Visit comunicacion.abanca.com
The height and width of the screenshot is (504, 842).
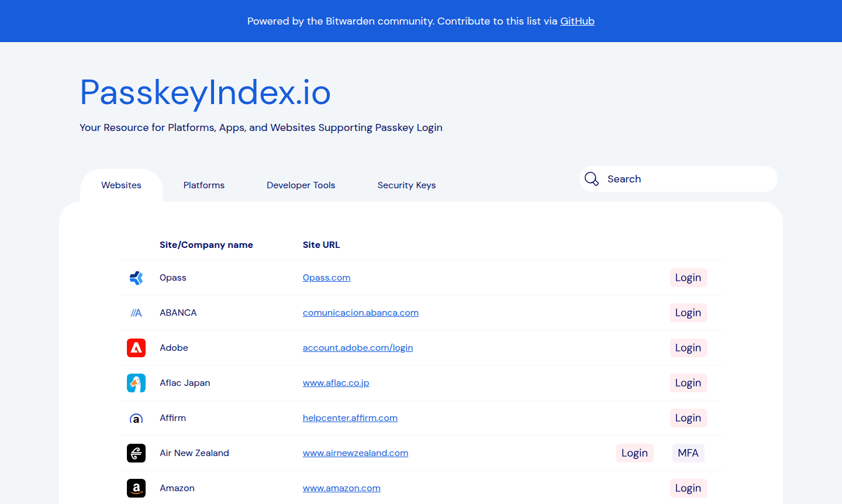tap(360, 313)
